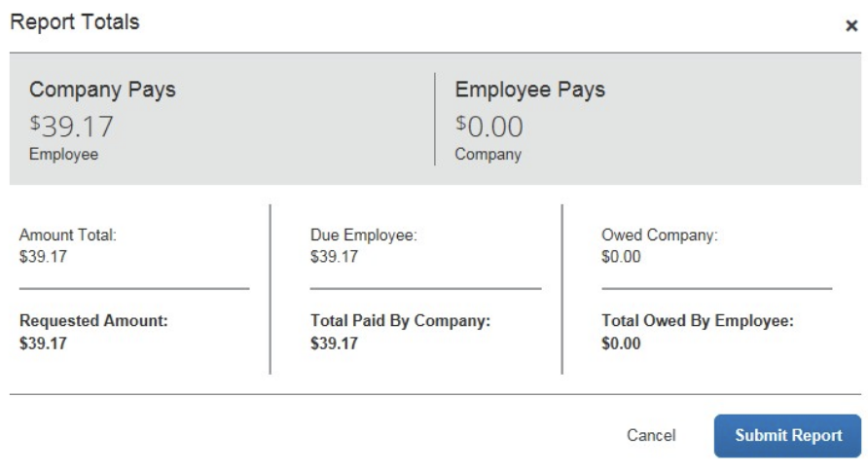Image resolution: width=868 pixels, height=471 pixels.
Task: Click the Company label under Employee Pays
Action: (x=488, y=154)
